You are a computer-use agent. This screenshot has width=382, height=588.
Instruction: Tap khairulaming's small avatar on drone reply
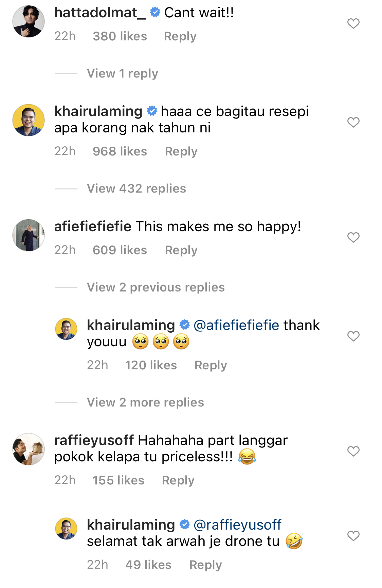point(66,529)
